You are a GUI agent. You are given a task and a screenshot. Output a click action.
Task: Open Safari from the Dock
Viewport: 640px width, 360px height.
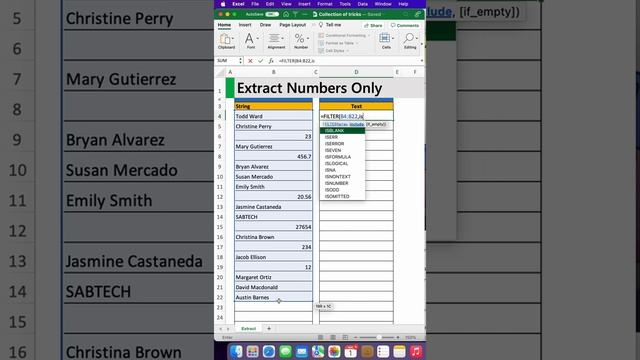click(269, 351)
